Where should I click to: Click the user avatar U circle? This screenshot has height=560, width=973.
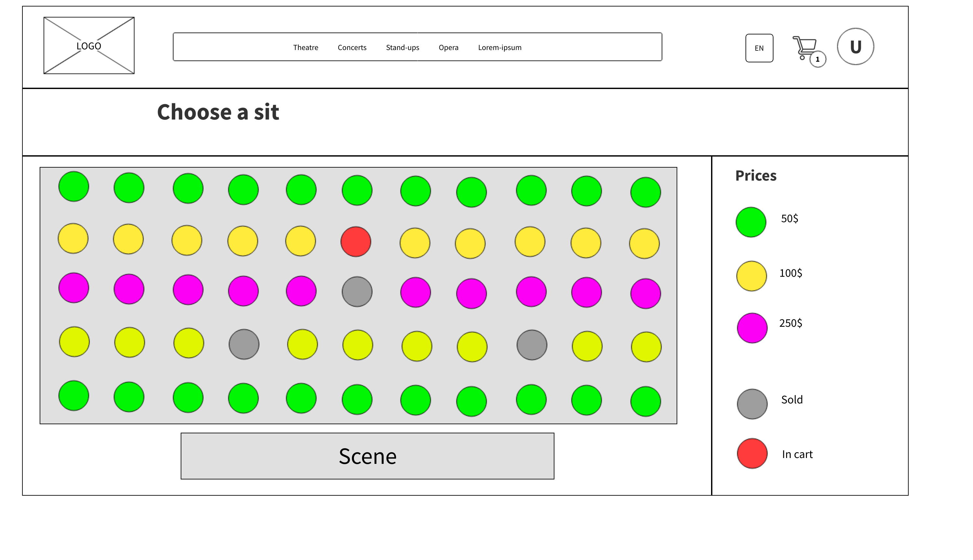coord(855,46)
